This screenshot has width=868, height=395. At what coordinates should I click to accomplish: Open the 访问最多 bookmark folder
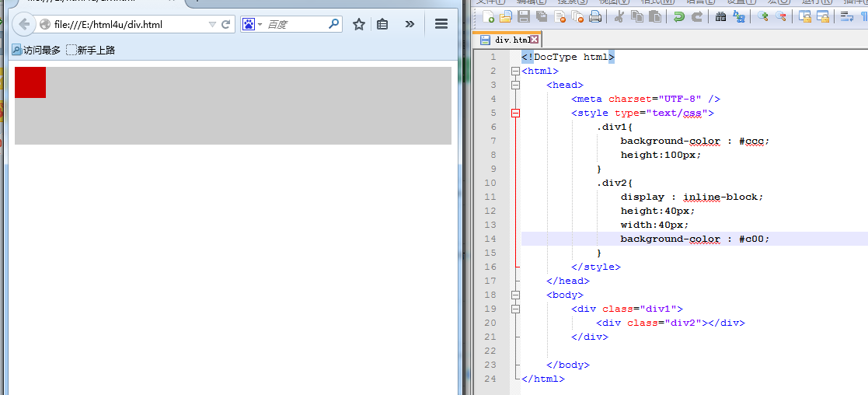tap(36, 51)
